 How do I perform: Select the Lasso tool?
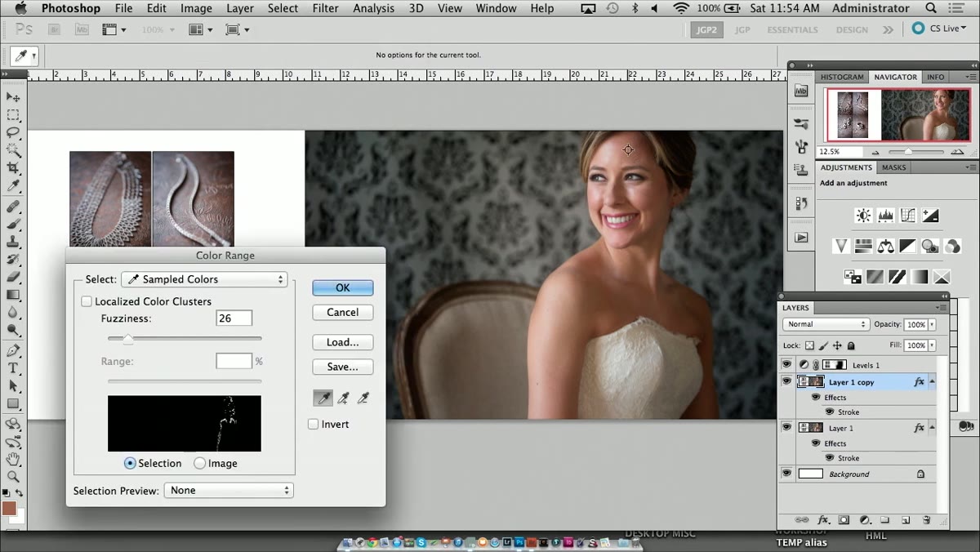point(13,132)
